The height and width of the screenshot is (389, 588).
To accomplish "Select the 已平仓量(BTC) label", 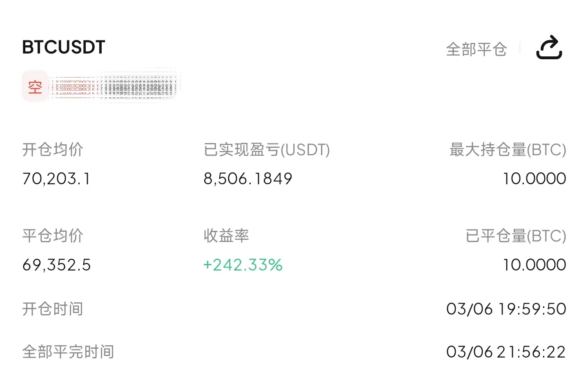I will (516, 236).
